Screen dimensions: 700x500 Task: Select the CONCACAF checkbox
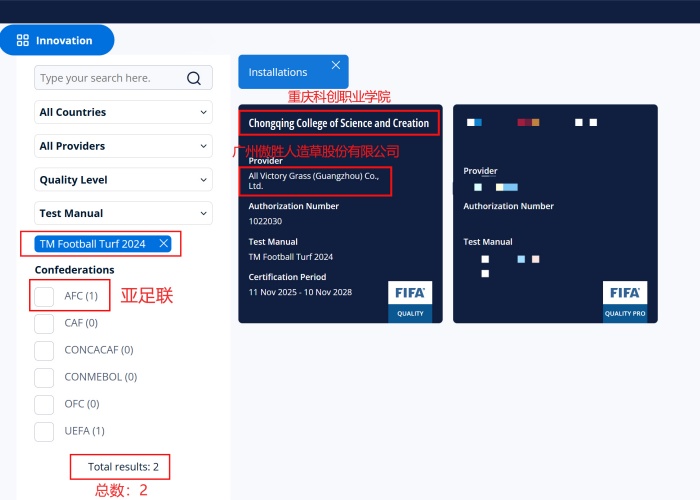click(44, 350)
